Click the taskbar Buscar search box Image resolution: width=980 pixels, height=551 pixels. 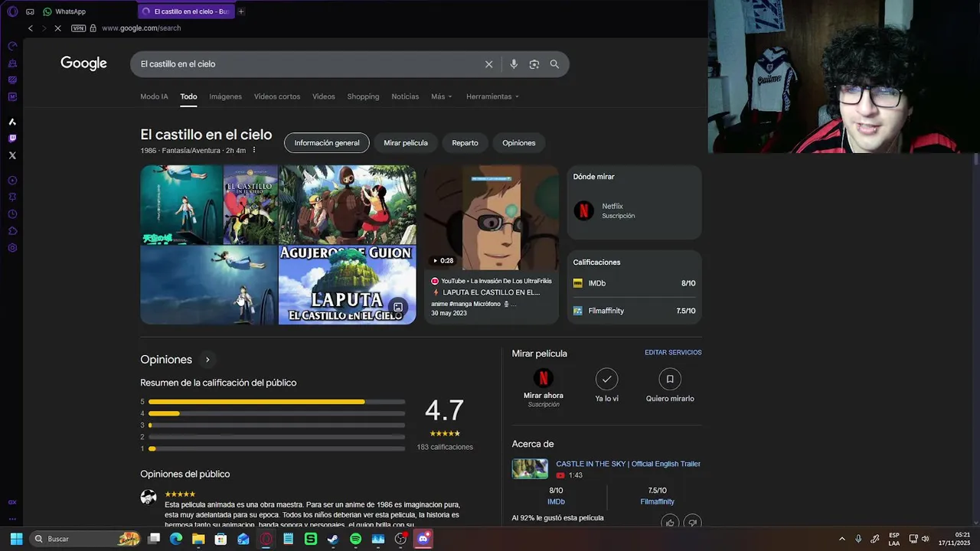[87, 539]
